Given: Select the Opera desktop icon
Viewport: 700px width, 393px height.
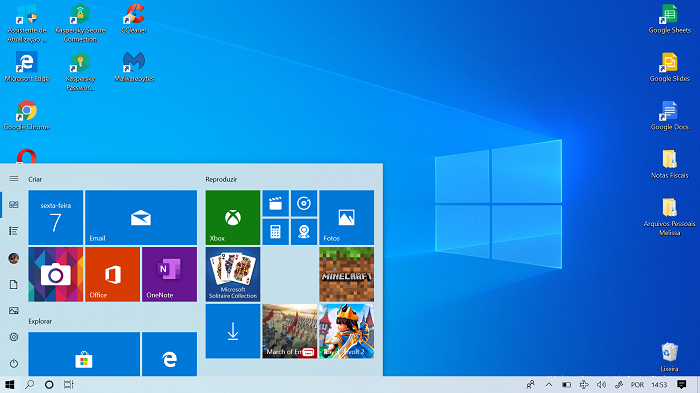Looking at the screenshot, I should pyautogui.click(x=27, y=156).
